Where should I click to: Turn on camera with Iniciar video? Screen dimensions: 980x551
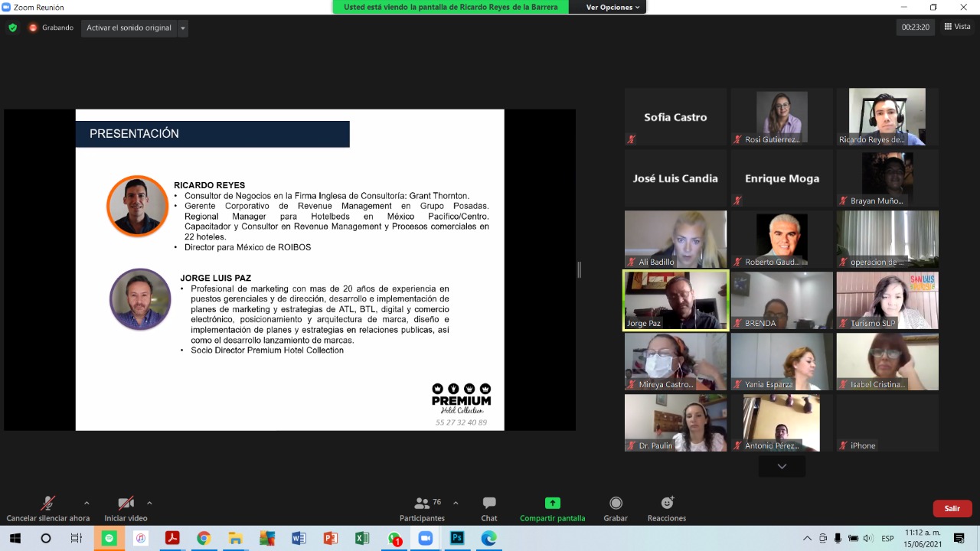(126, 508)
